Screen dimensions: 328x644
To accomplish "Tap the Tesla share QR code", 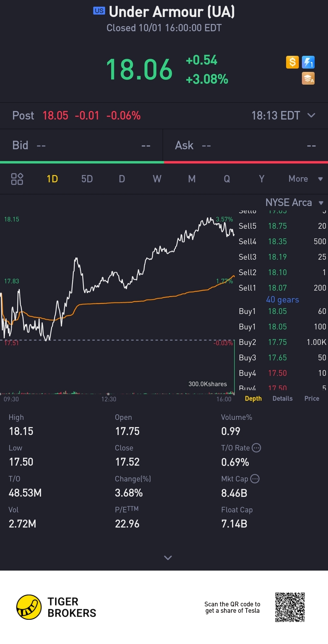I will 290,607.
